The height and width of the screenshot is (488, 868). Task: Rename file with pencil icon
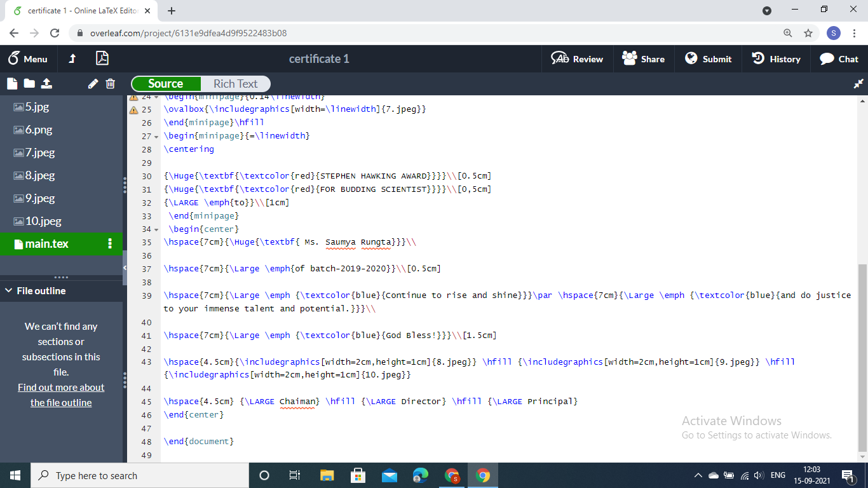[93, 83]
